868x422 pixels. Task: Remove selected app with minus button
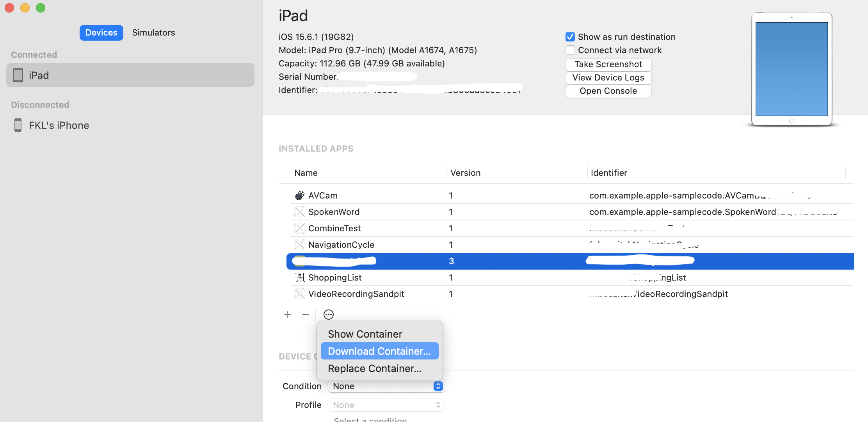tap(306, 315)
